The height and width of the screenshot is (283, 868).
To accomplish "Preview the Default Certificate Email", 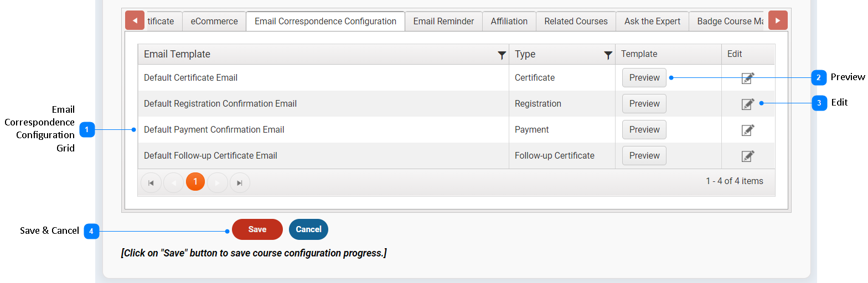I will tap(644, 78).
